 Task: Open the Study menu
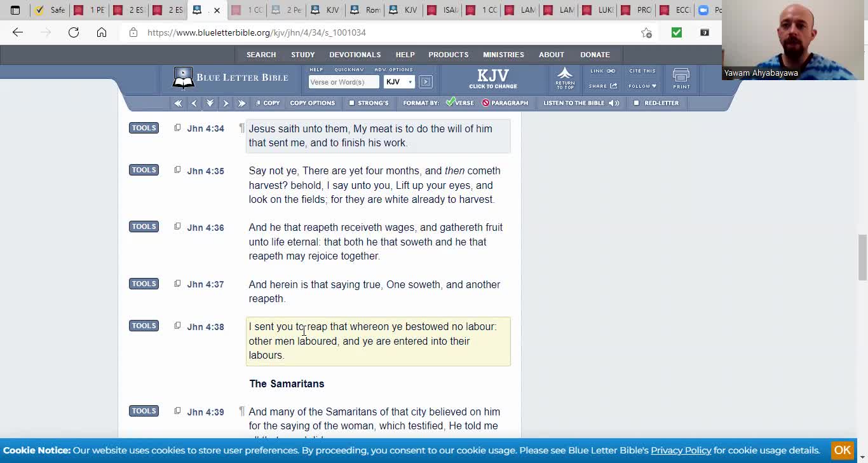point(303,55)
